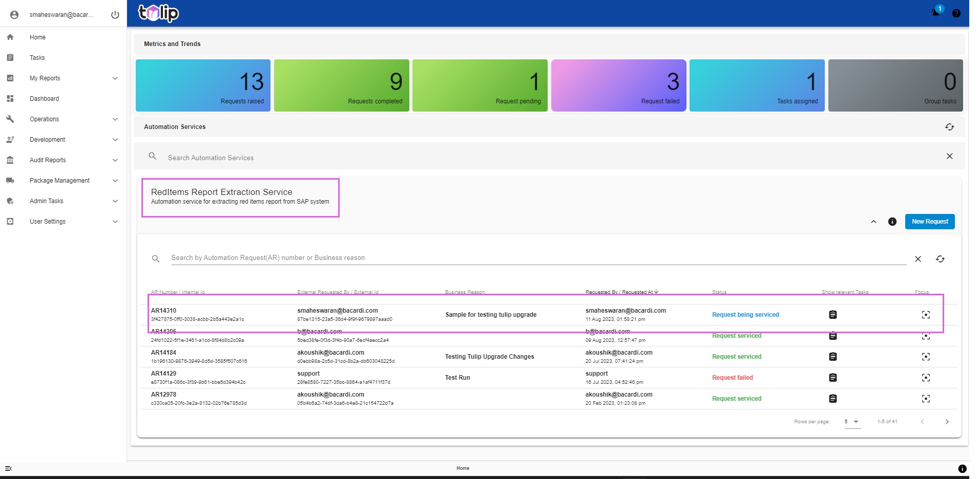This screenshot has height=479, width=980.
Task: Click the user account avatar icon
Action: (14, 15)
